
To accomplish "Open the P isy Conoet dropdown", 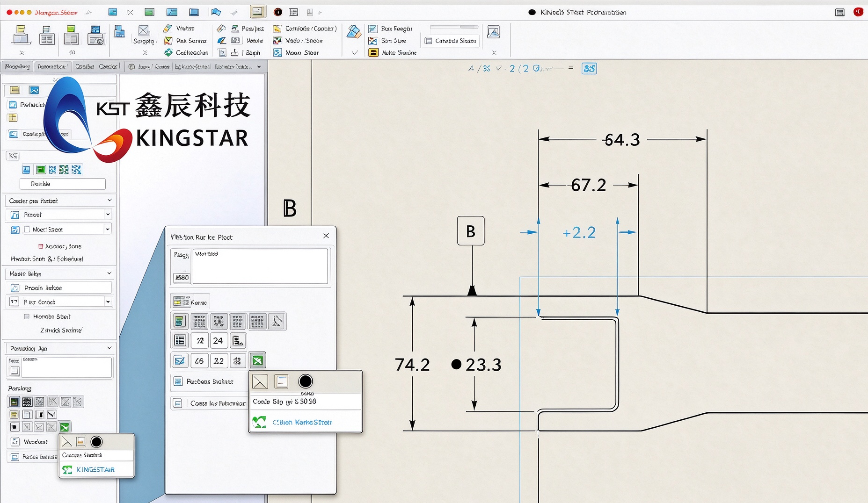I will coord(108,302).
